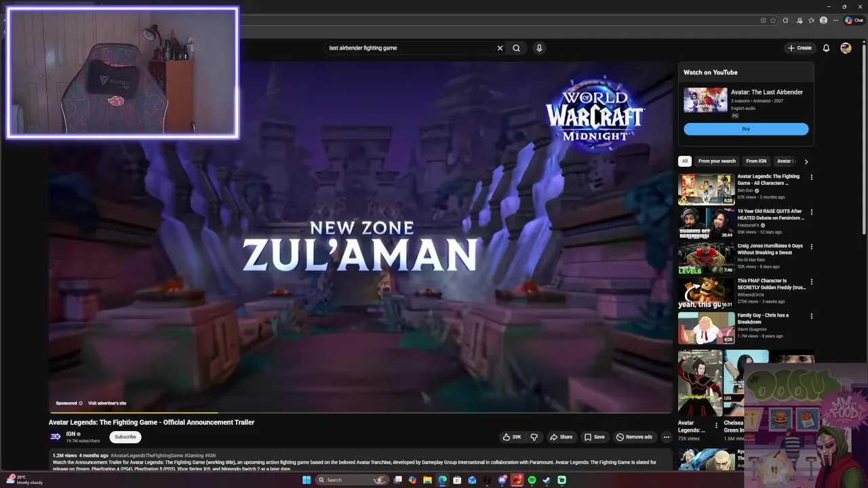Open Microsoft Edge taskbar icon

tap(442, 480)
